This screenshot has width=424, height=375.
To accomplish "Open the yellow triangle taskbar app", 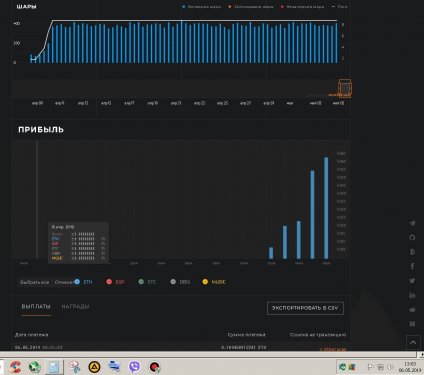I will (94, 367).
